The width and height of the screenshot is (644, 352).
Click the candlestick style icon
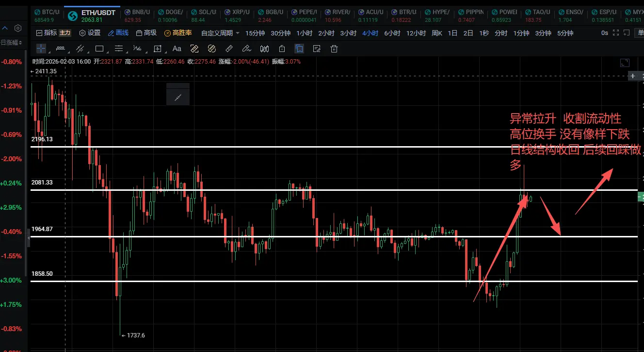click(265, 49)
